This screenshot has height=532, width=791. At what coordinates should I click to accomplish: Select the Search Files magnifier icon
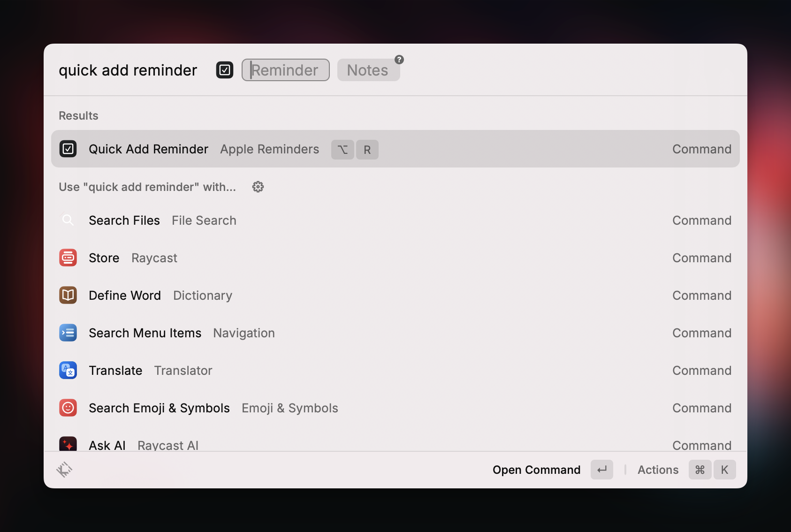(x=68, y=220)
